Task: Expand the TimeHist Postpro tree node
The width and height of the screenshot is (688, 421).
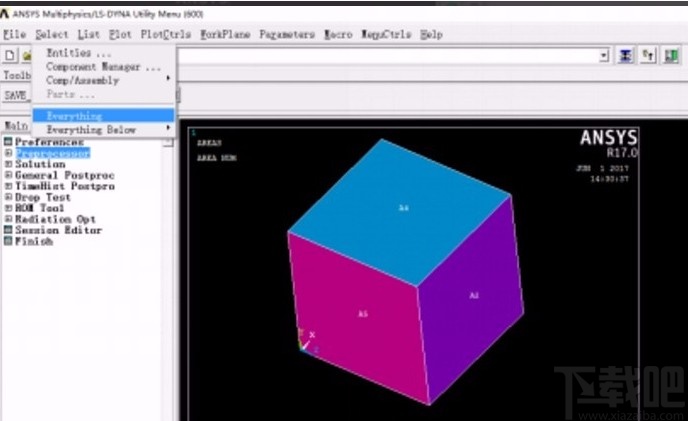Action: (8, 186)
